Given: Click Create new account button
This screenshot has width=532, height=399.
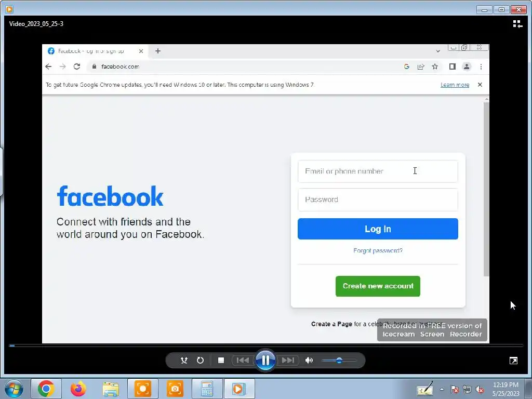Looking at the screenshot, I should pyautogui.click(x=378, y=286).
